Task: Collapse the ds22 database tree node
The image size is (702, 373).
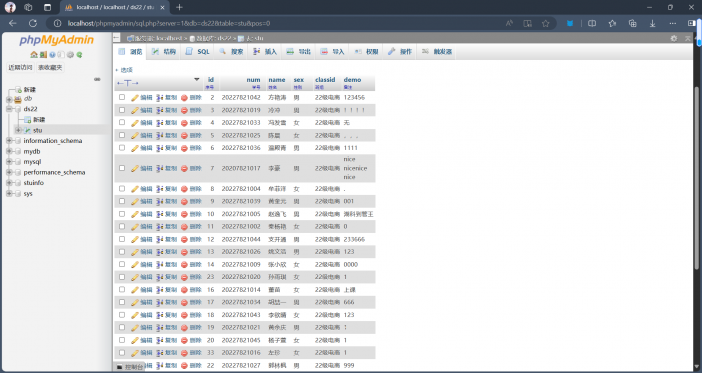Action: [9, 109]
